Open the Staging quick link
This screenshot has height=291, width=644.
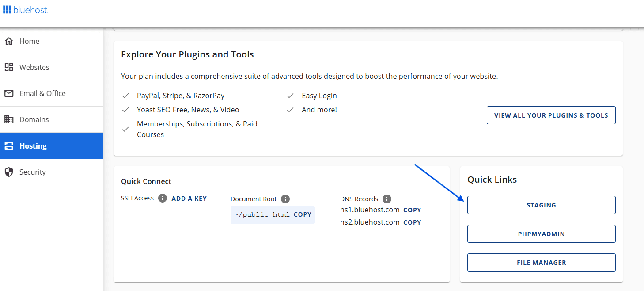(x=541, y=205)
